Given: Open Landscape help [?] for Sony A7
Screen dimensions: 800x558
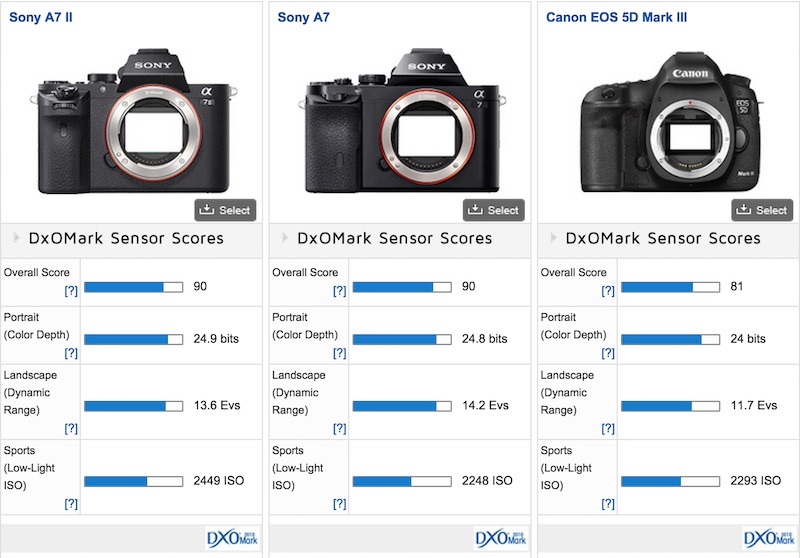Looking at the screenshot, I should coord(339,428).
